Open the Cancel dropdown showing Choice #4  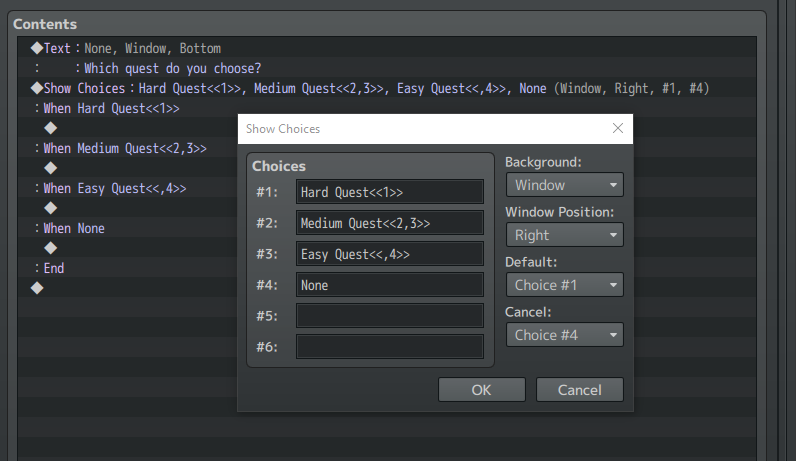[565, 335]
